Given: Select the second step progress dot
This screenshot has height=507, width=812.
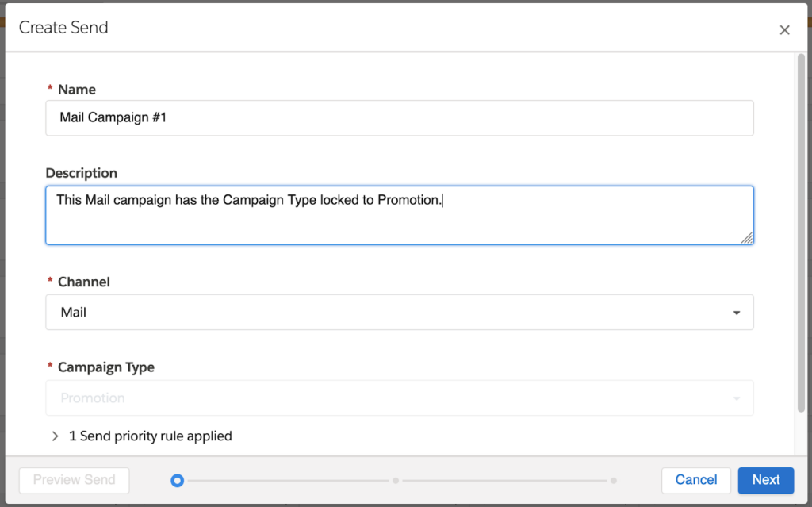Looking at the screenshot, I should 396,480.
